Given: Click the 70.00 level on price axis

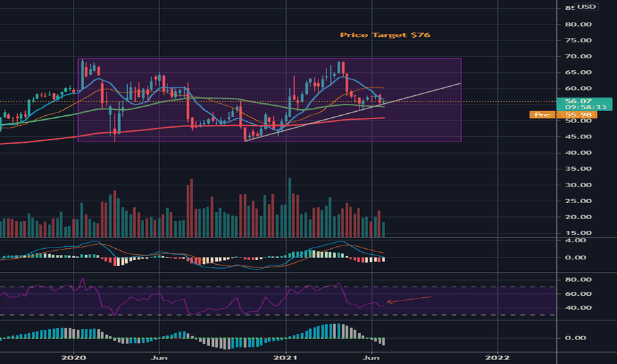Looking at the screenshot, I should 578,56.
